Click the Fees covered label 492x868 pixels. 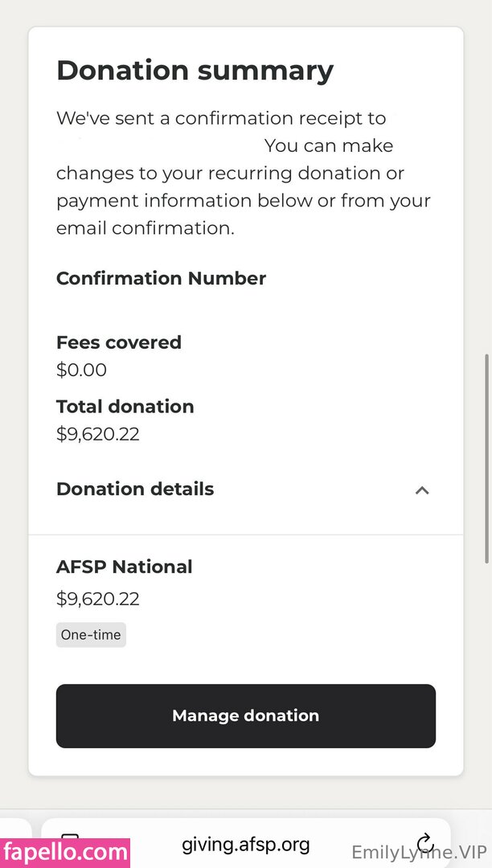click(118, 342)
